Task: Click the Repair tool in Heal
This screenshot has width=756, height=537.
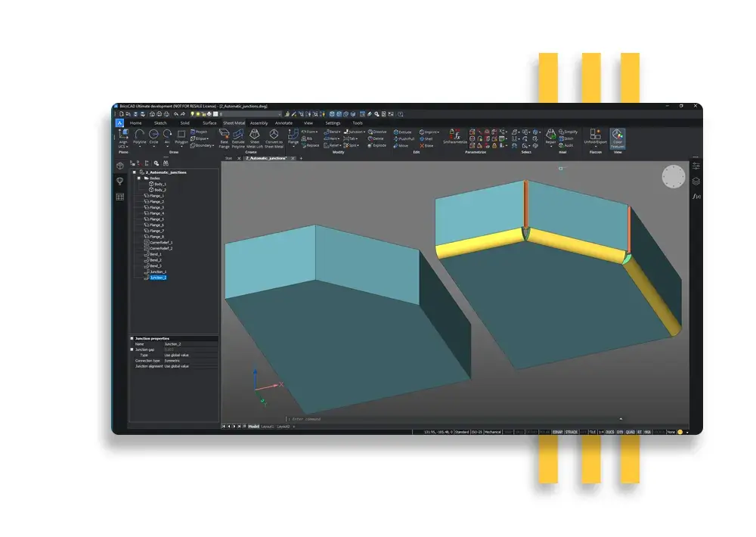Action: [550, 137]
